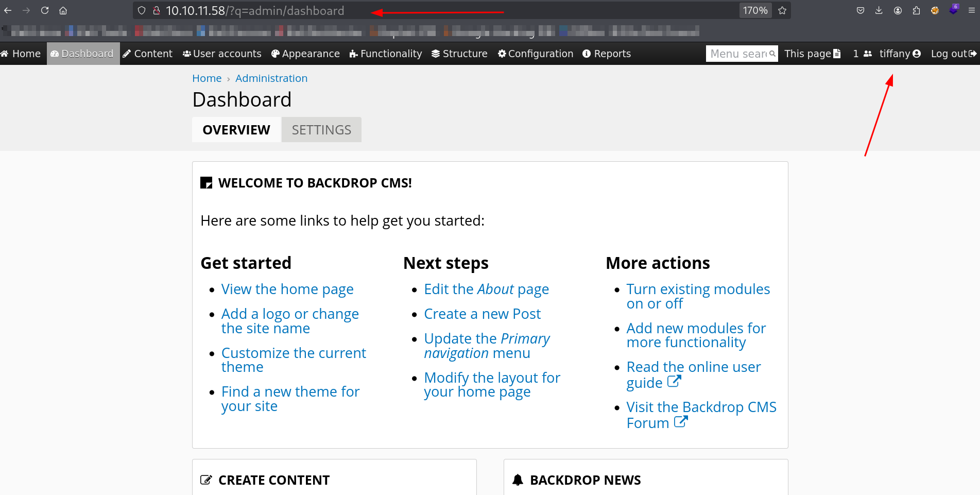Open the browser hamburger menu
The height and width of the screenshot is (495, 980).
coord(971,10)
